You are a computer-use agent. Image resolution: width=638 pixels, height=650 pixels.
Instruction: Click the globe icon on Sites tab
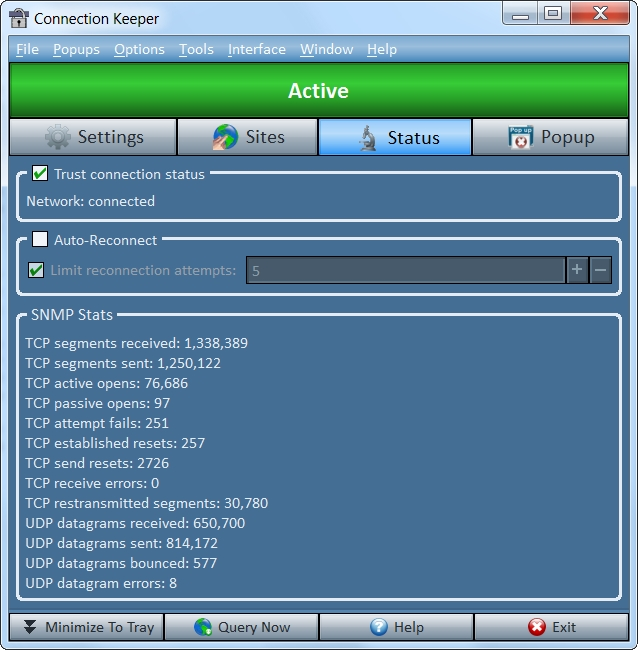coord(226,137)
